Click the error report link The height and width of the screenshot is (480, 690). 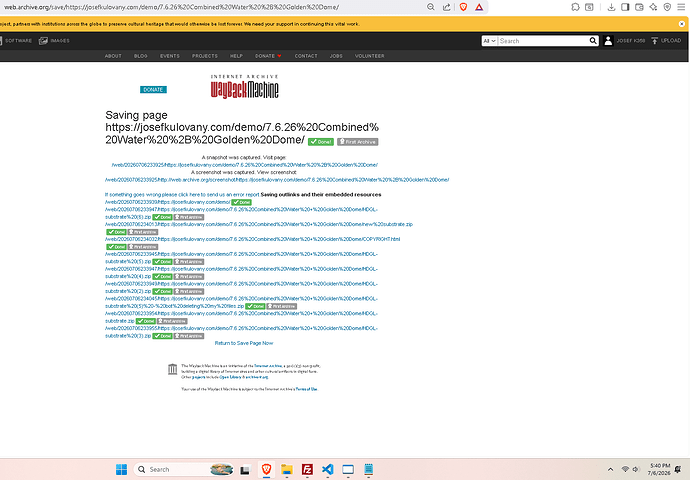(x=182, y=194)
